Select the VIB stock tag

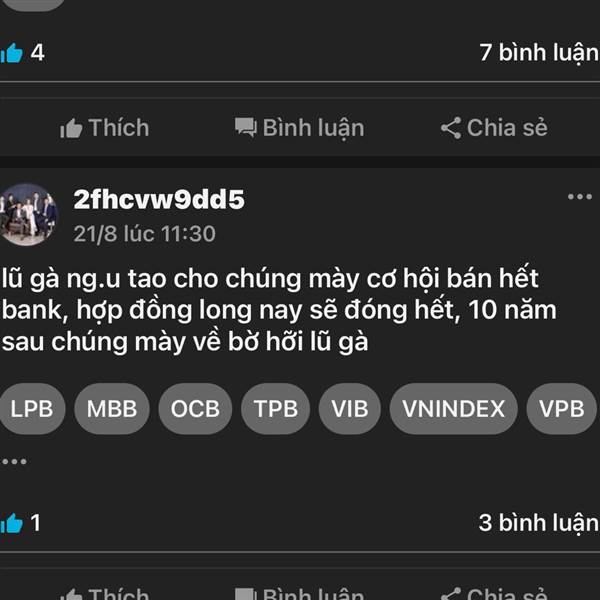click(x=350, y=409)
